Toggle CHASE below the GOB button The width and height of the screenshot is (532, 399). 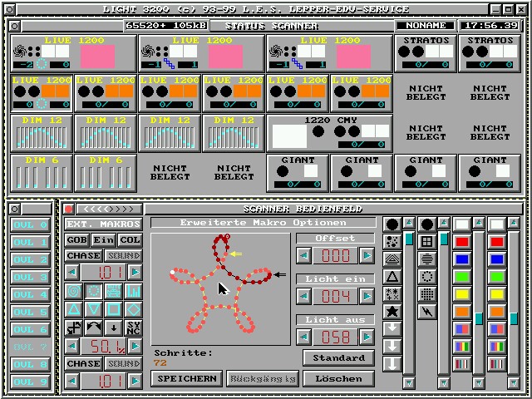pyautogui.click(x=83, y=256)
